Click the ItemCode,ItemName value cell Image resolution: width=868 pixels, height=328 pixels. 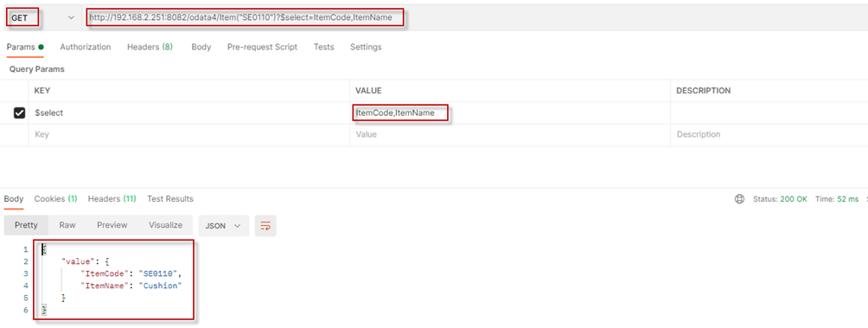(x=510, y=113)
